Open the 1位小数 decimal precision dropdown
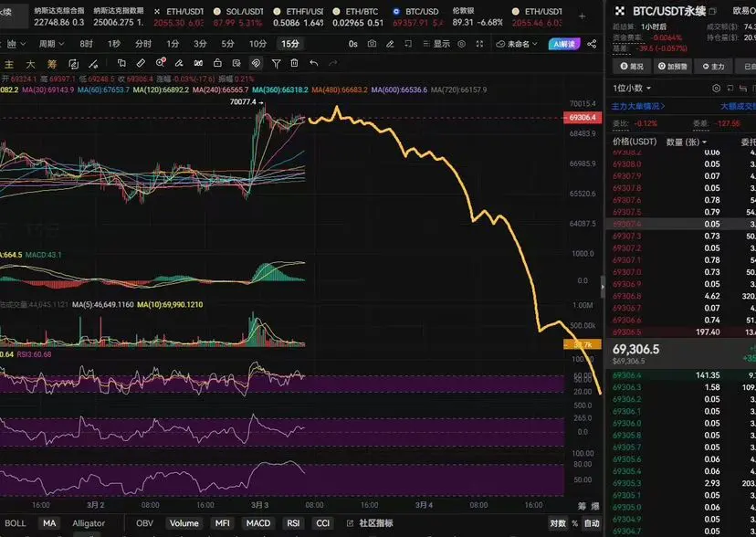This screenshot has width=756, height=537. coord(632,89)
